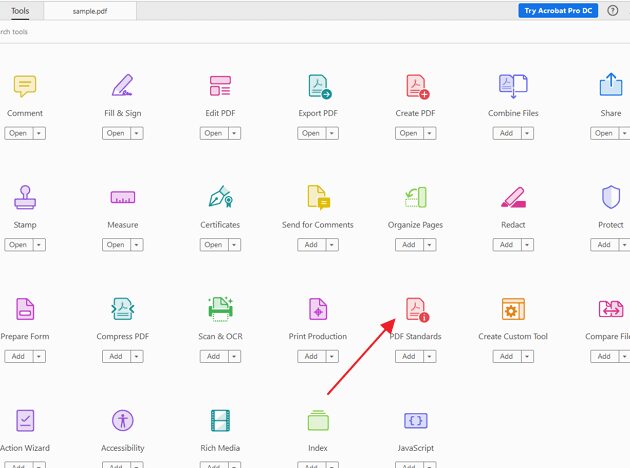This screenshot has height=468, width=630.
Task: Click the JavaScript braces icon
Action: pyautogui.click(x=415, y=421)
